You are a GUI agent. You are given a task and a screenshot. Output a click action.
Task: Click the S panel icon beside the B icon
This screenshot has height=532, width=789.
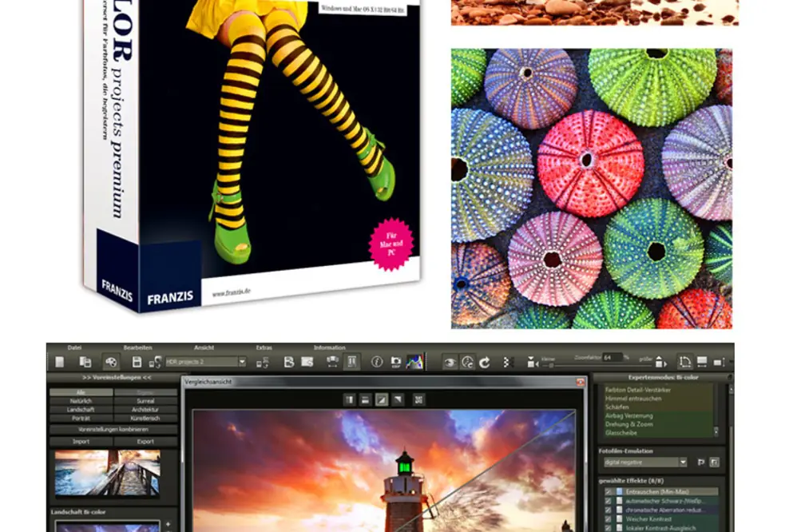pos(307,362)
